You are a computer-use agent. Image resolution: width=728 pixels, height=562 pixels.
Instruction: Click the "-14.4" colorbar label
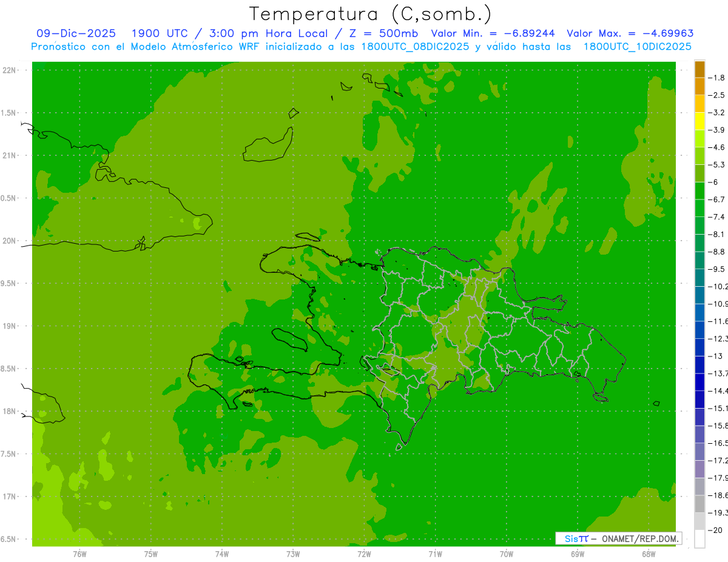click(718, 390)
